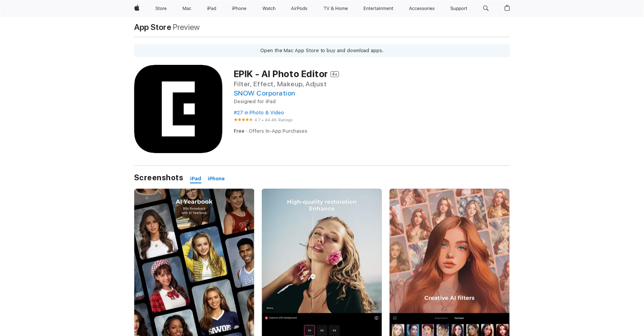Image resolution: width=644 pixels, height=336 pixels.
Task: Click the Apple logo icon
Action: pyautogui.click(x=137, y=8)
